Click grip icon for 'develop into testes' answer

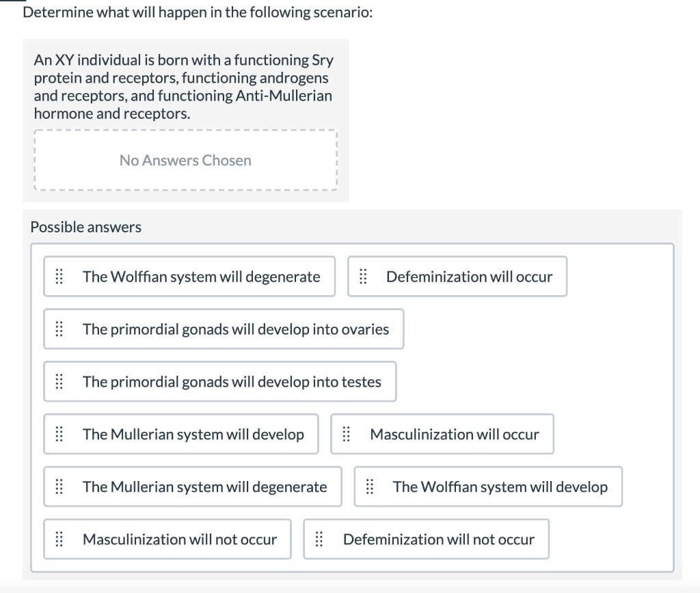pos(59,382)
